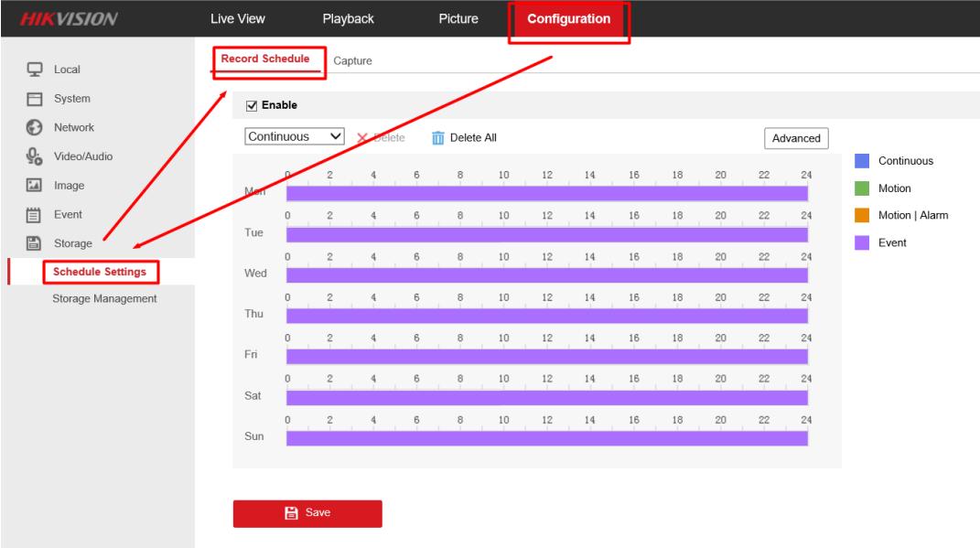Click the Network globe icon
This screenshot has width=980, height=548.
click(35, 127)
